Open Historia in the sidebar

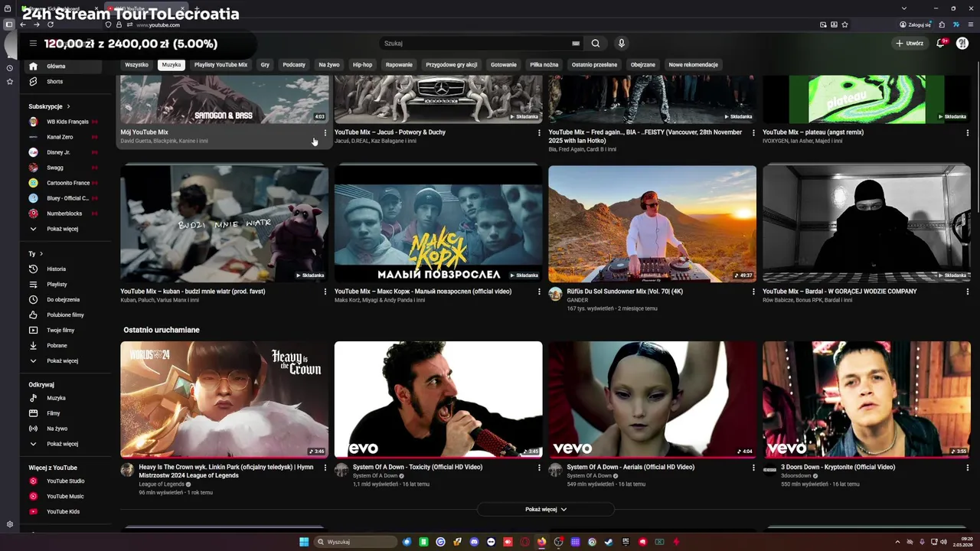tap(64, 269)
